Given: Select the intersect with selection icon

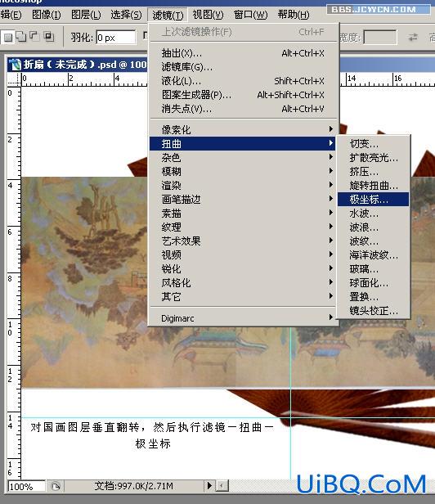Looking at the screenshot, I should [x=49, y=37].
